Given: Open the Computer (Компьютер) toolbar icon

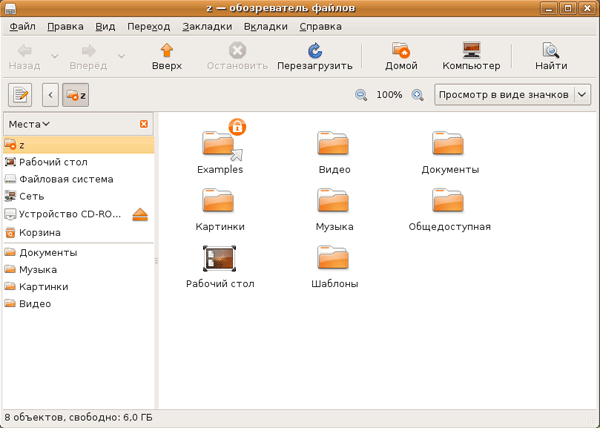Looking at the screenshot, I should tap(471, 50).
